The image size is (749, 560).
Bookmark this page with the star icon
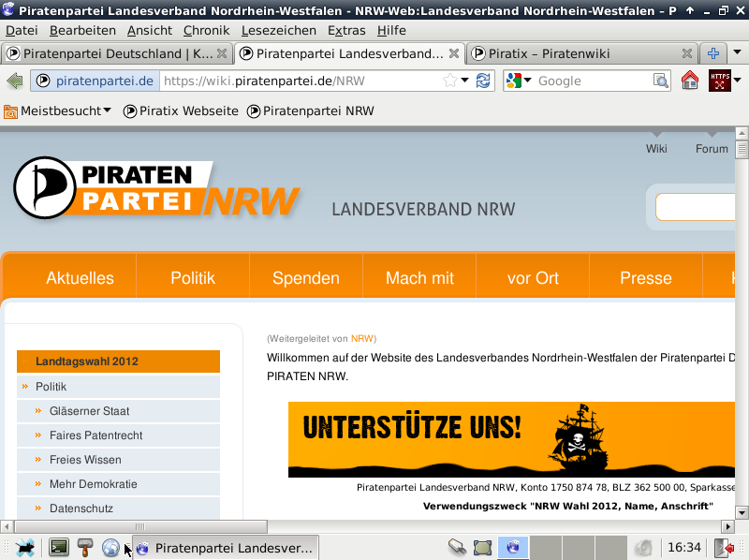click(x=450, y=81)
